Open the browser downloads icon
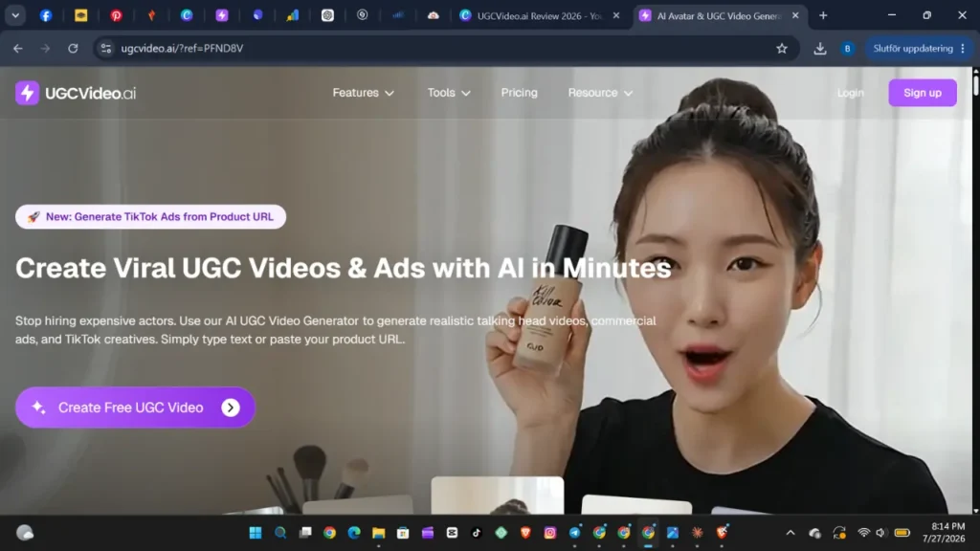Screen dimensions: 980x551 (820, 48)
